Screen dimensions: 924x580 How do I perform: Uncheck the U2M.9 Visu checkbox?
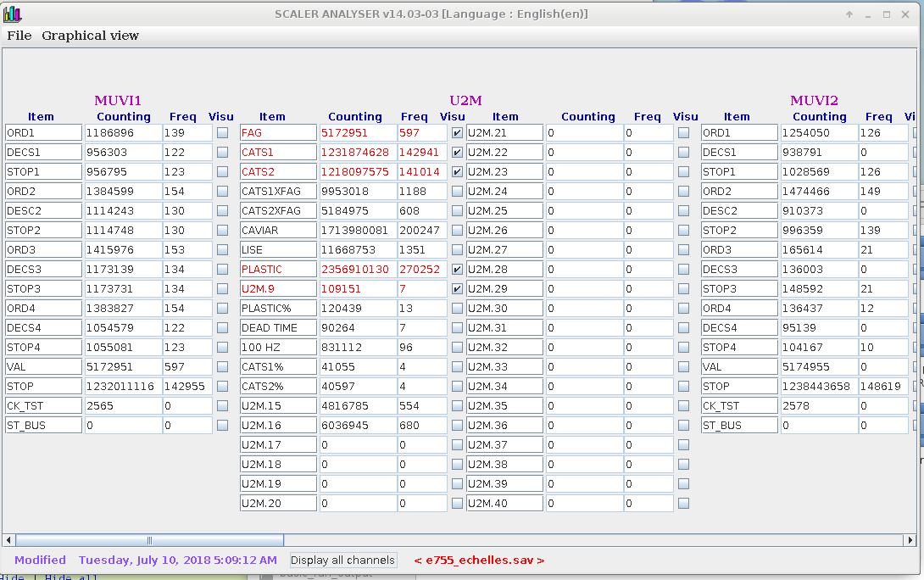pos(457,289)
